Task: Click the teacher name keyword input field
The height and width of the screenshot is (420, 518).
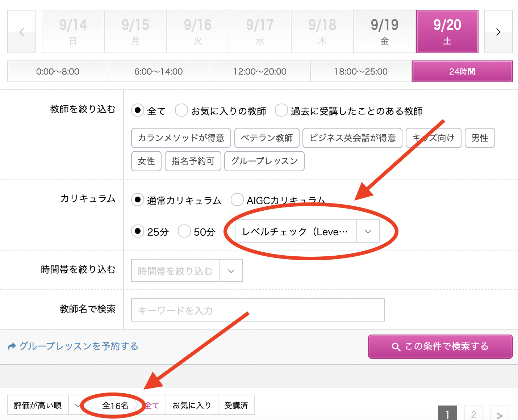Action: pyautogui.click(x=258, y=310)
